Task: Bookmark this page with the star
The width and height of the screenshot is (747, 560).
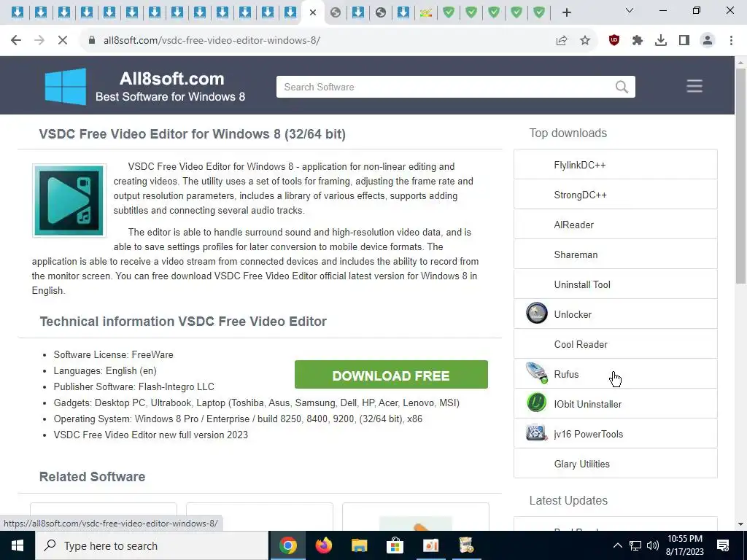Action: coord(585,41)
